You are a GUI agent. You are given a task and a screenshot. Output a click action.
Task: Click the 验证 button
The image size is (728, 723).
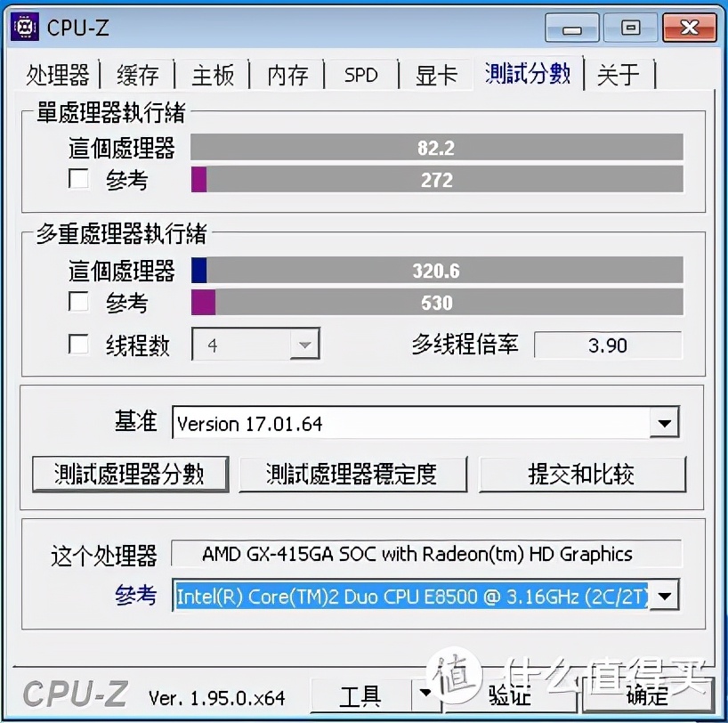point(509,695)
